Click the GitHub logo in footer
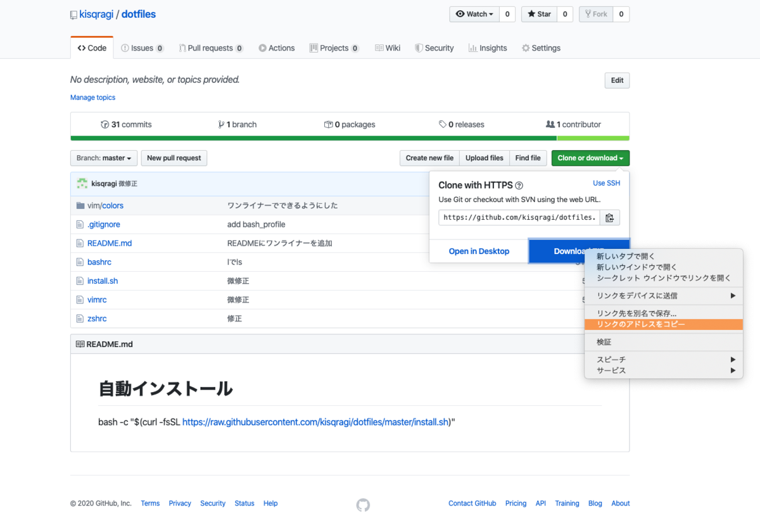This screenshot has width=760, height=532. pos(363,505)
